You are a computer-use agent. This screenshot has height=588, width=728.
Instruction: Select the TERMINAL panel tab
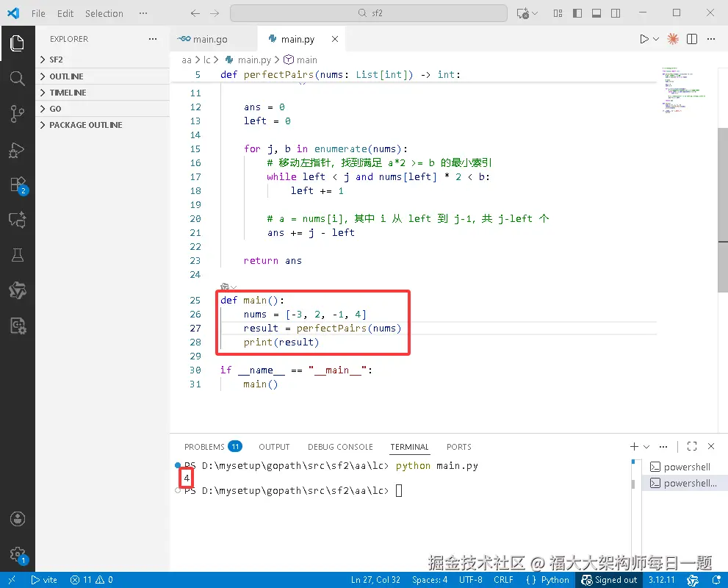409,447
